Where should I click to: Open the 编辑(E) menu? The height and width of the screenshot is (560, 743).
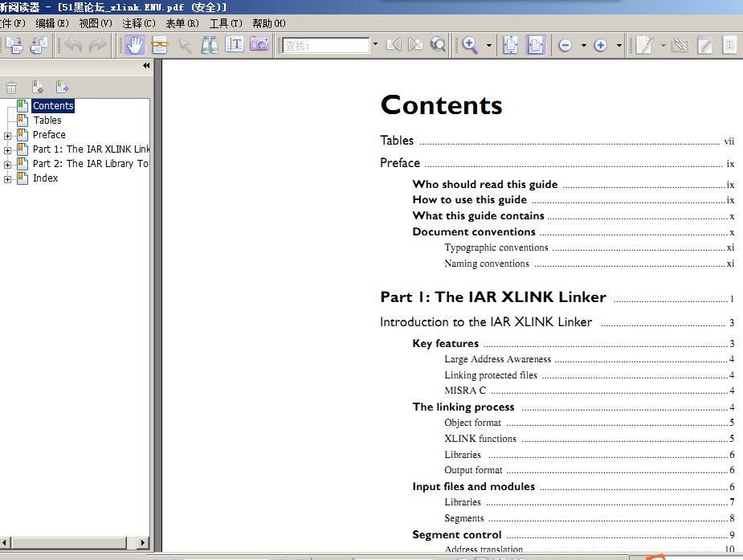(x=52, y=23)
